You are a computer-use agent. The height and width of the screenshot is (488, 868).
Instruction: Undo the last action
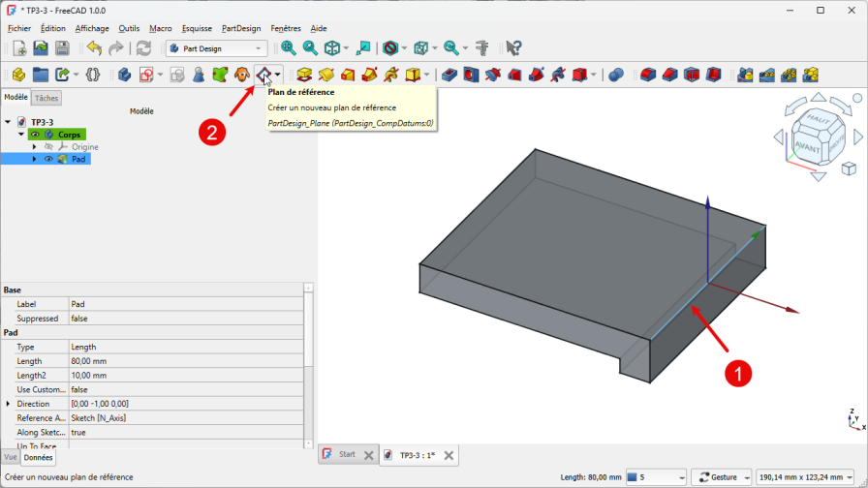pos(95,48)
